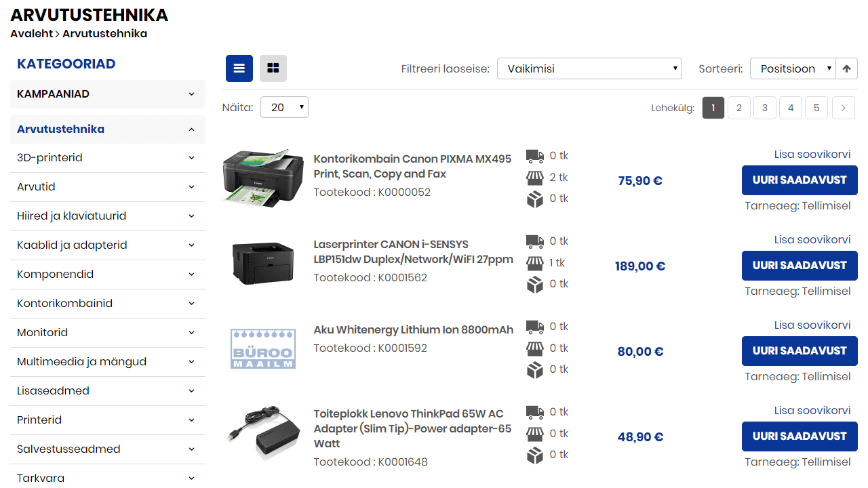This screenshot has width=868, height=488.
Task: Expand KAMPAANIAD category
Action: [x=192, y=94]
